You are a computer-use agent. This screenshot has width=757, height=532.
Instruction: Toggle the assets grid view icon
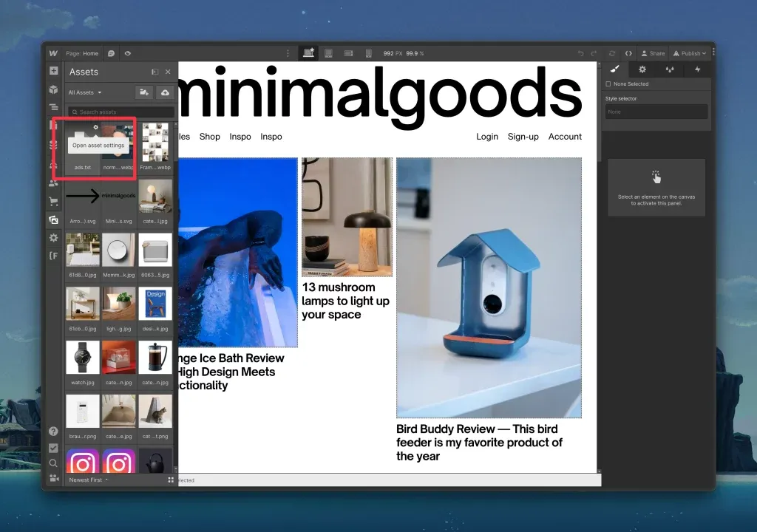point(171,480)
